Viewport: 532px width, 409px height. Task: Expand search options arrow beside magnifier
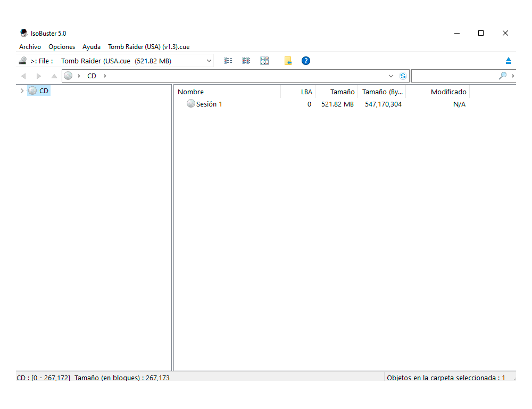point(513,76)
